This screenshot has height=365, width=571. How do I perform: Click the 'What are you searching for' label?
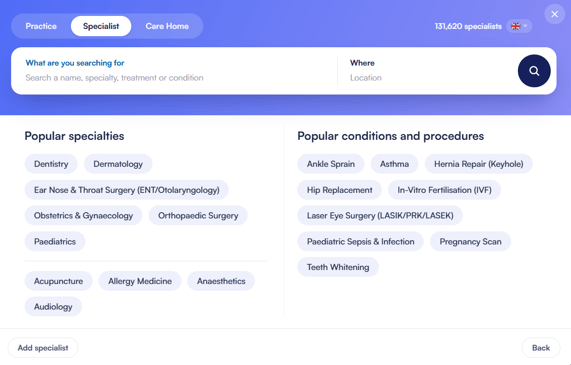coord(75,63)
